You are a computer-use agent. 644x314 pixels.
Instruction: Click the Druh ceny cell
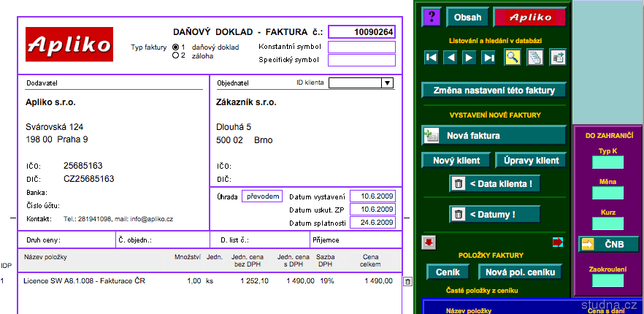[x=67, y=240]
